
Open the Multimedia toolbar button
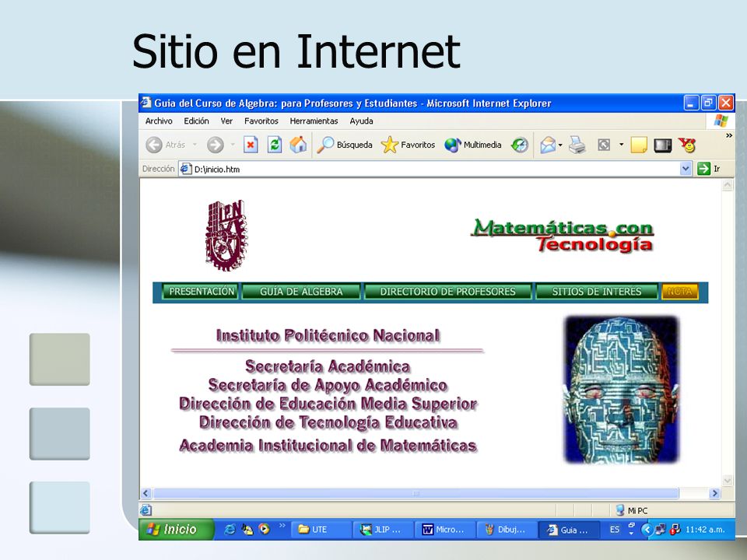[x=472, y=145]
